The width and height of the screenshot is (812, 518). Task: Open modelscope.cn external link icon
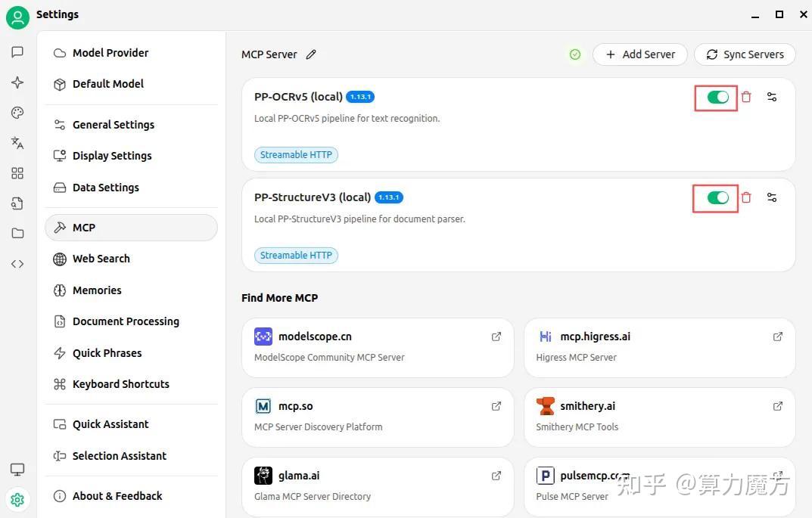tap(496, 337)
